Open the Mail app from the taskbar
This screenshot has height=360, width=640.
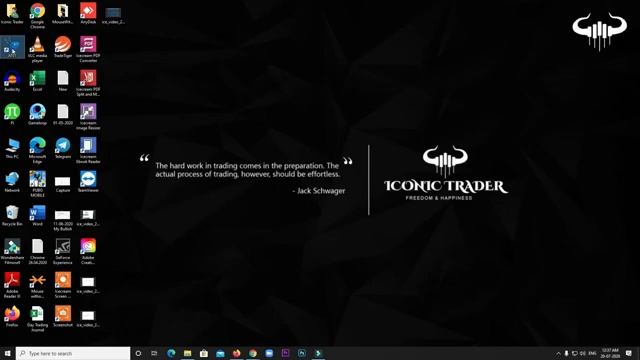(220, 353)
